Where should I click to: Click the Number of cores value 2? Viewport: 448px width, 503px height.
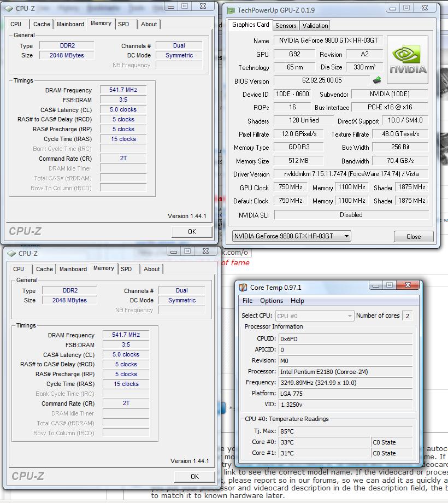tap(408, 316)
